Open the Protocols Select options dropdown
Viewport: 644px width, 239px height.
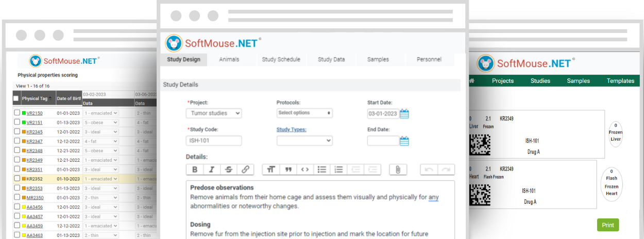pos(304,113)
